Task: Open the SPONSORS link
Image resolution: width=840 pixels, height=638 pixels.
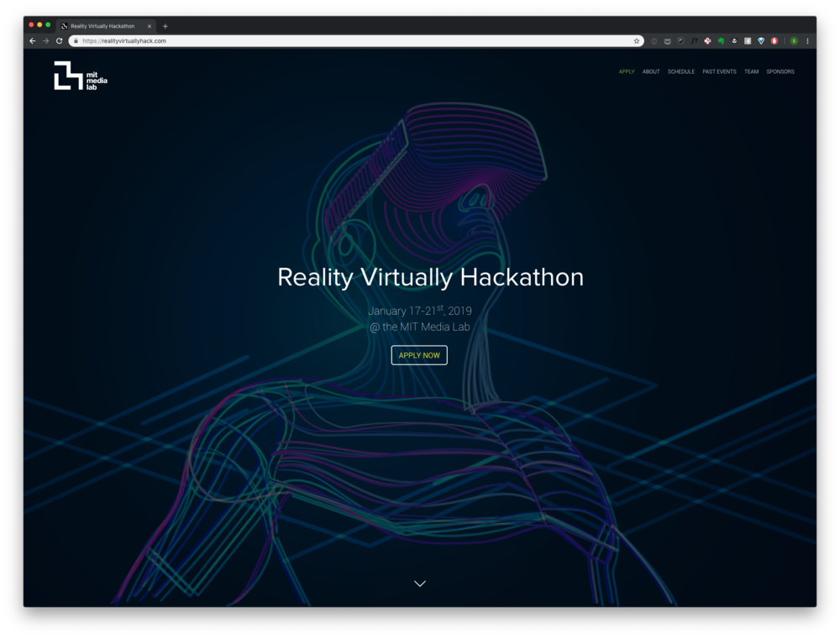Action: pos(780,71)
